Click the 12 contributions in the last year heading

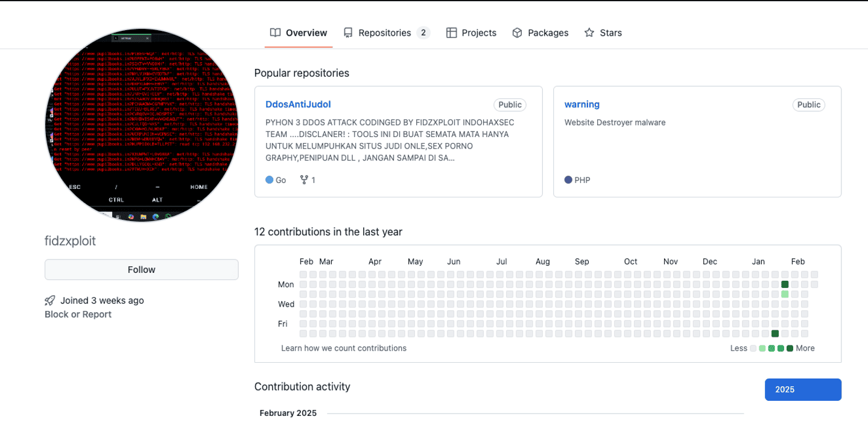pos(328,232)
